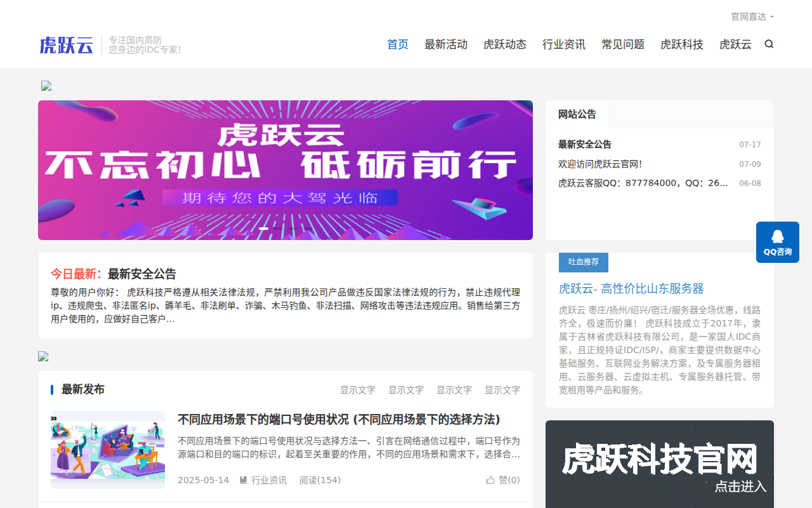Click broken image icon above the banner
This screenshot has height=508, width=812.
(46, 86)
